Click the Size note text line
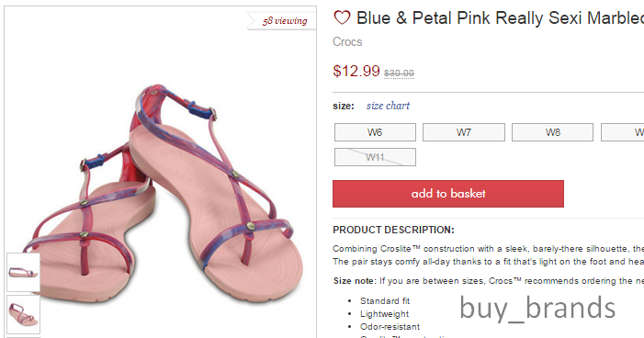The image size is (644, 338). (x=489, y=281)
